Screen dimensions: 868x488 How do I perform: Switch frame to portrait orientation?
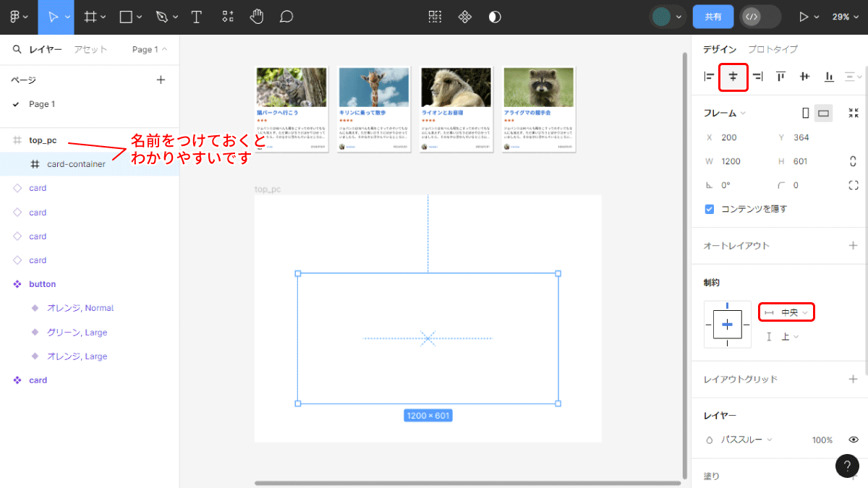(x=806, y=113)
